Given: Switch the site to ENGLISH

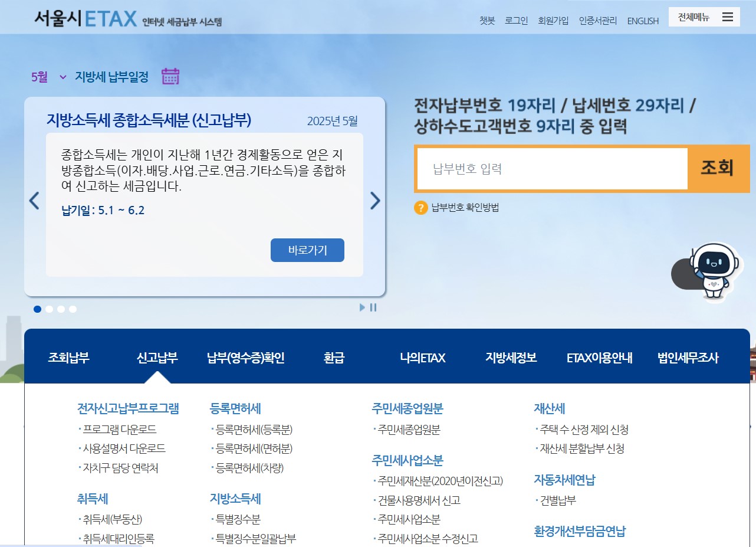Looking at the screenshot, I should coord(642,20).
